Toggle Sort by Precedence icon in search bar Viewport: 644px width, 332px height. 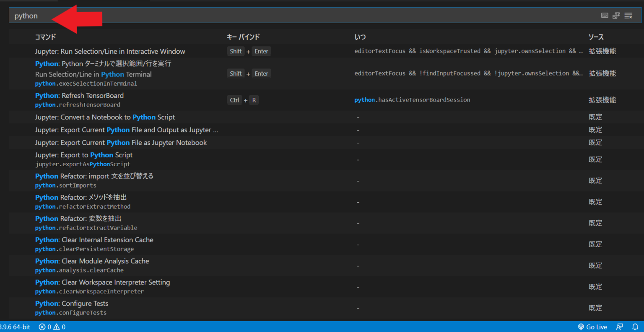[616, 16]
